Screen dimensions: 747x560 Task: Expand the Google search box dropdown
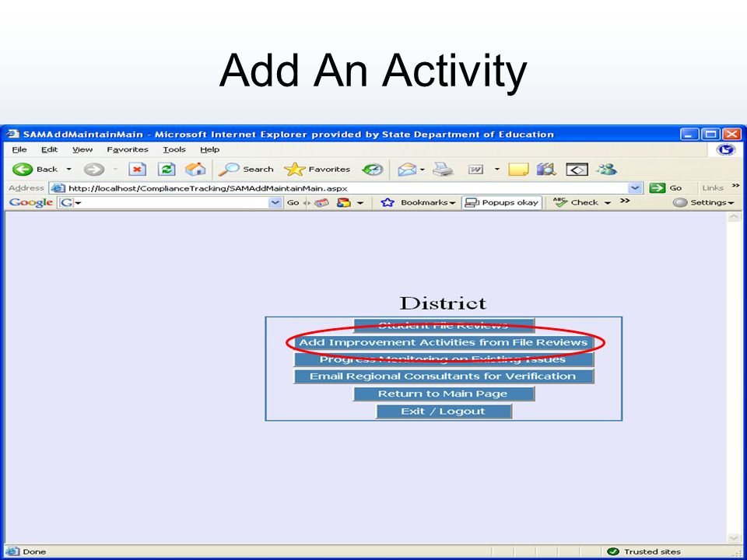[x=275, y=202]
